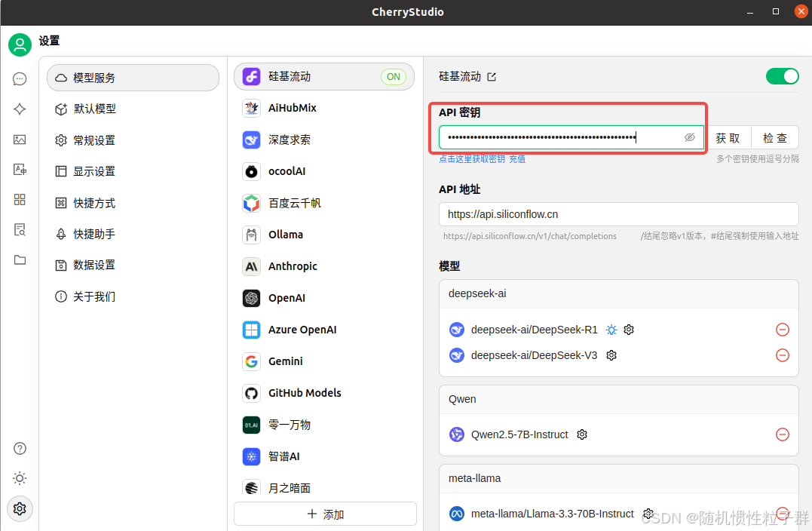This screenshot has width=812, height=531.
Task: Select 数据设置 settings section
Action: pos(133,265)
